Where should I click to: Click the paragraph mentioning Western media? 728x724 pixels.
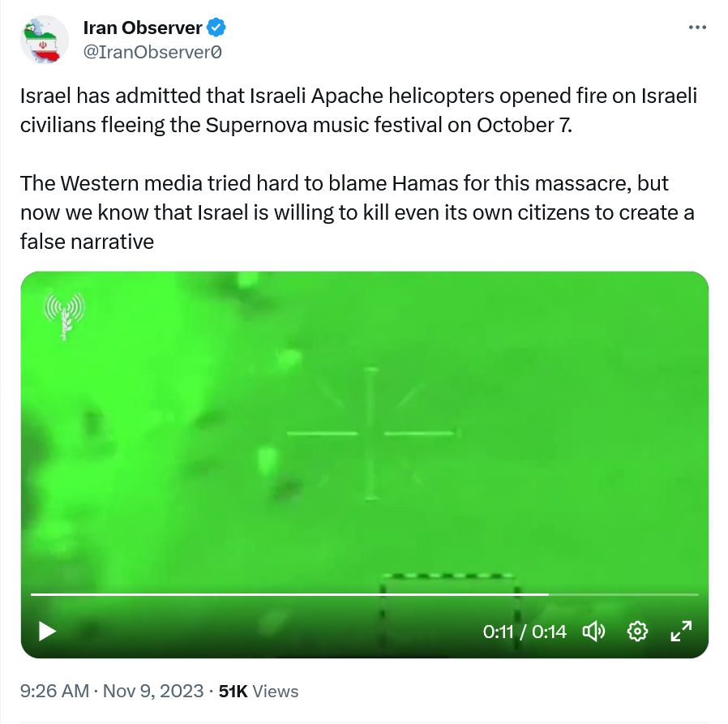357,212
